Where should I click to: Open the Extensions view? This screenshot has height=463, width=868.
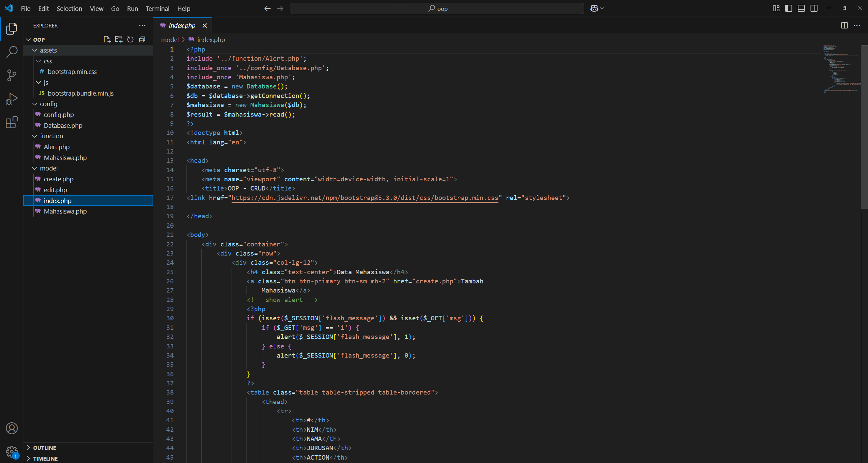[12, 122]
